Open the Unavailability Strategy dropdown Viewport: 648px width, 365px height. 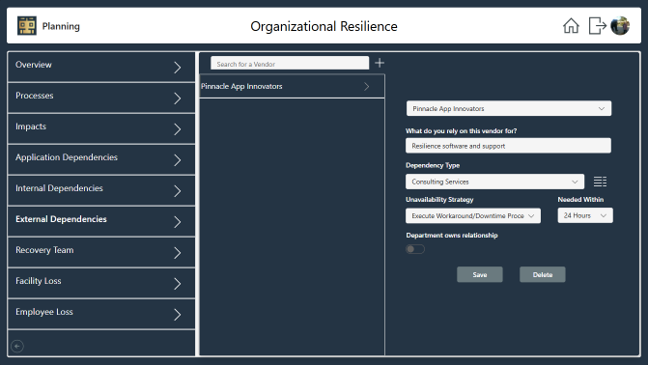473,216
